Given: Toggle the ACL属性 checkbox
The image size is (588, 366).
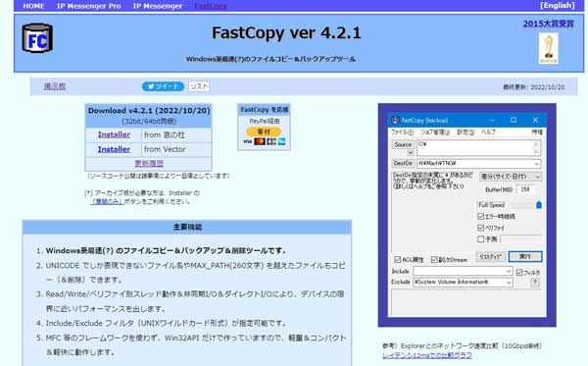Looking at the screenshot, I should (x=398, y=259).
